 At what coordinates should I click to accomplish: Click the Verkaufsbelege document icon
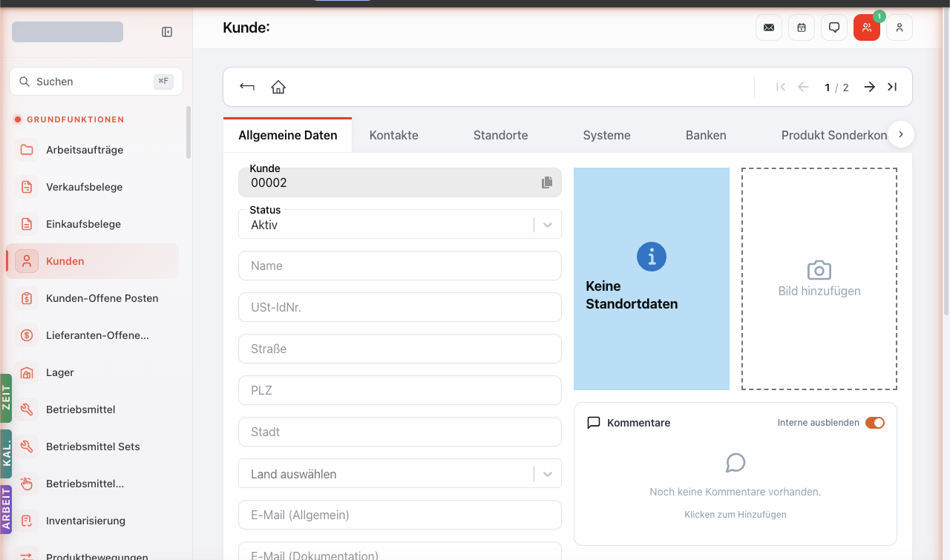[27, 187]
